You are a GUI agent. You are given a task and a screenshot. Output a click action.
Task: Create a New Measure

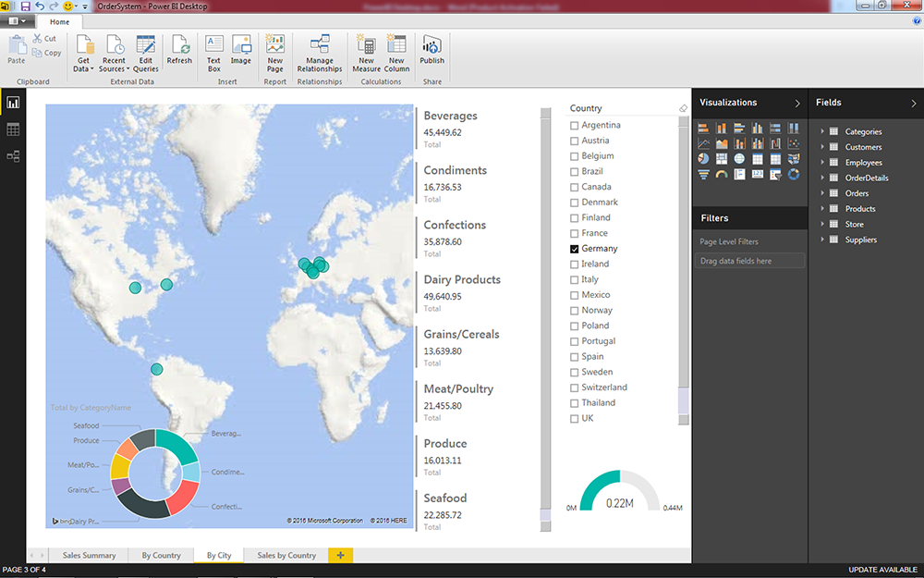coord(366,53)
